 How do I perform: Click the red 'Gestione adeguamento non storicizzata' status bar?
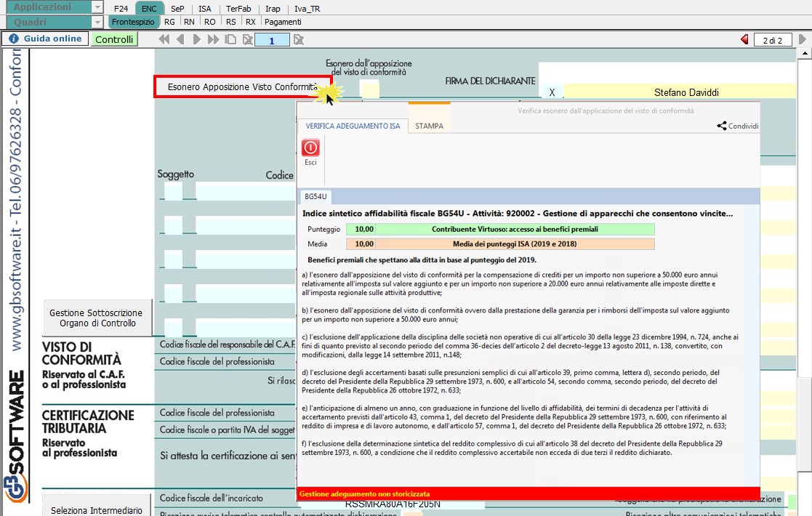point(528,493)
